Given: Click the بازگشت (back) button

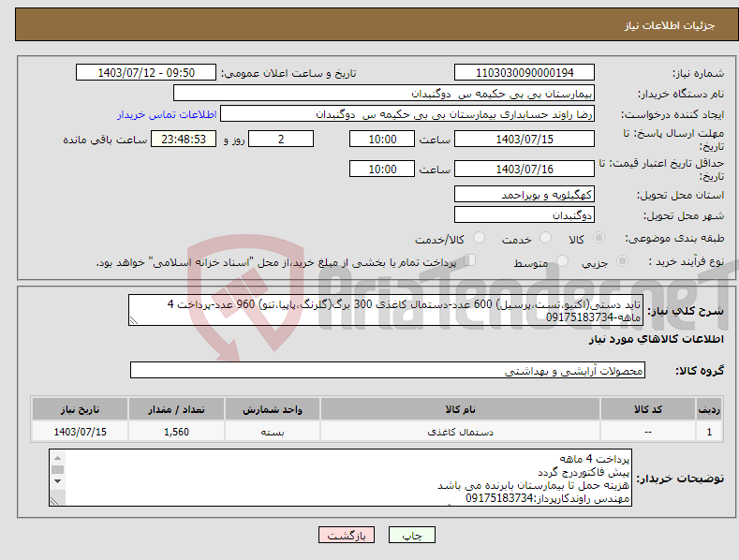Looking at the screenshot, I should 347,535.
